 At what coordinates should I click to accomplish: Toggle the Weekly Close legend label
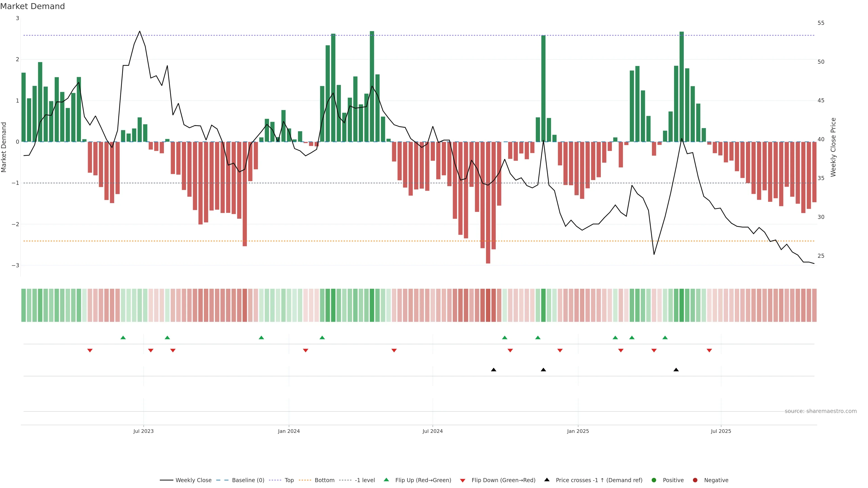193,480
